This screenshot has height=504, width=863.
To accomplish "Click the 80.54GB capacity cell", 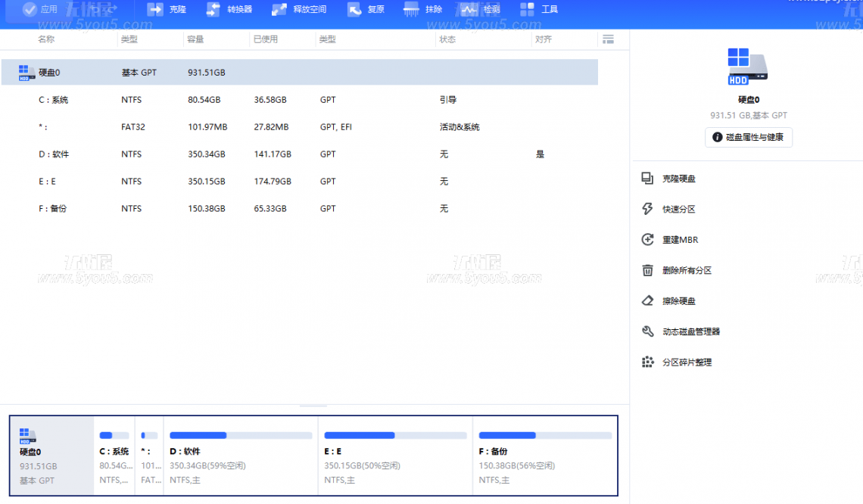I will point(204,100).
